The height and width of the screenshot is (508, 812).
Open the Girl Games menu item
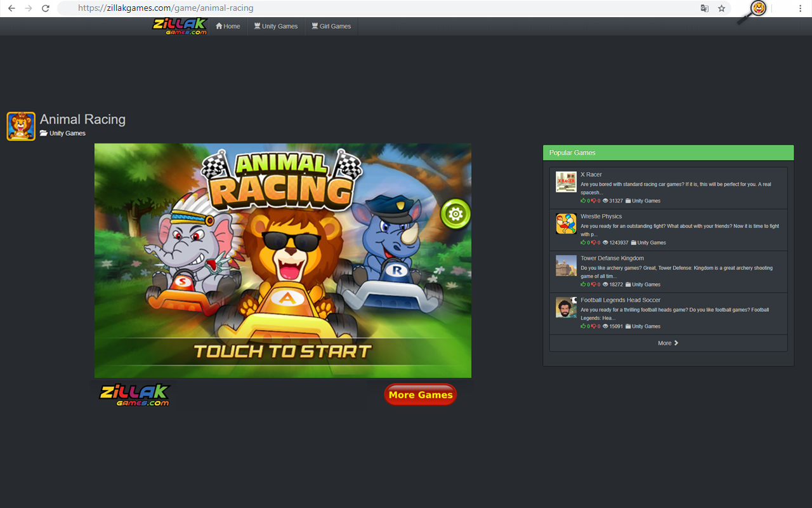pos(331,26)
